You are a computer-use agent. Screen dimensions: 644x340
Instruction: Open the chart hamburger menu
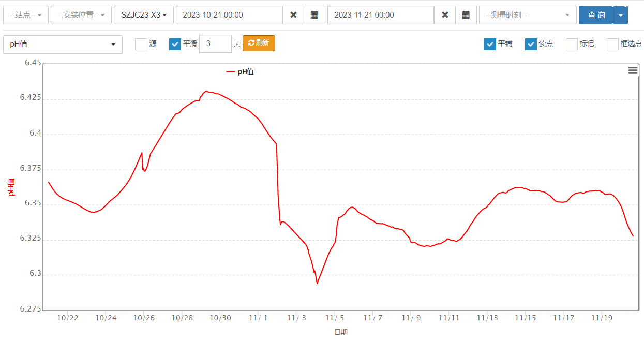coord(633,70)
